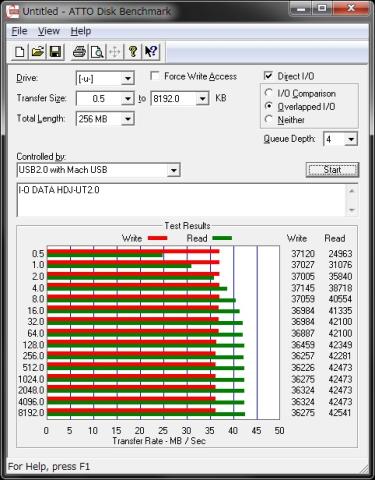
Task: Uncheck the Direct I/O checkbox
Action: tap(268, 76)
